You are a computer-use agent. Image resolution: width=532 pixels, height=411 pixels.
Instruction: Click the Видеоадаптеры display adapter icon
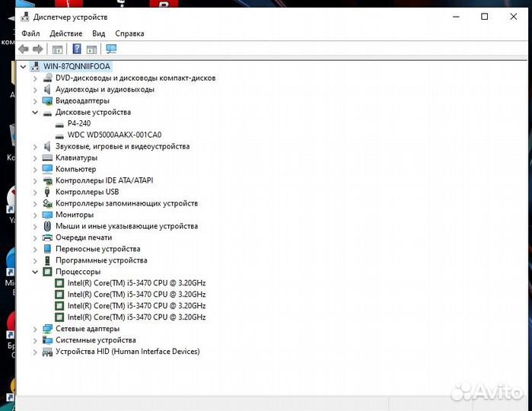tap(47, 100)
